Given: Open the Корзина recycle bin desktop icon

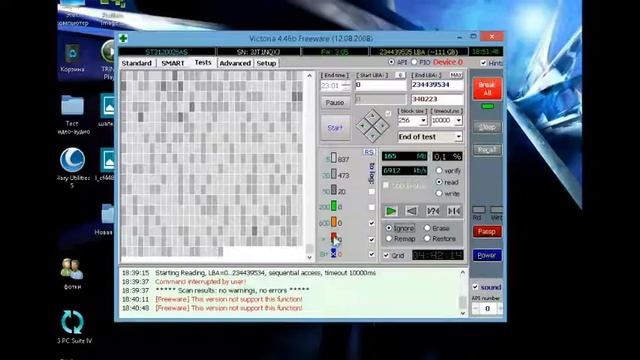Looking at the screenshot, I should click(72, 58).
